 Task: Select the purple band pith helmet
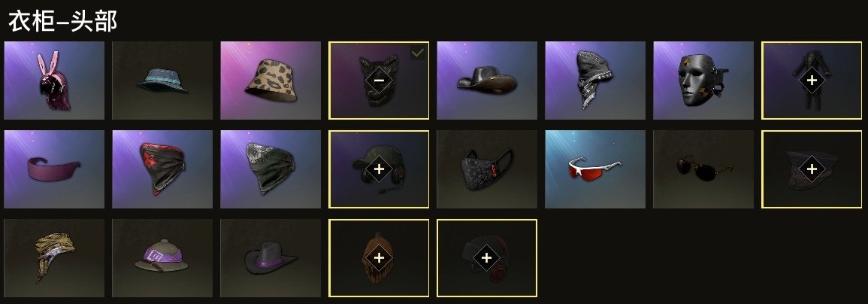coord(162,258)
